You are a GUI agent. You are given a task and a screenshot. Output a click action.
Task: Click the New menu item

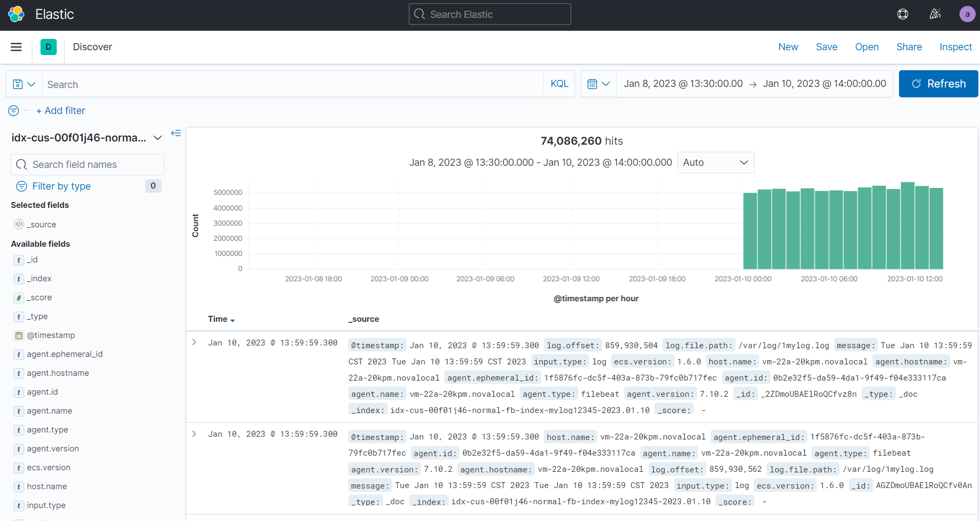pyautogui.click(x=788, y=47)
